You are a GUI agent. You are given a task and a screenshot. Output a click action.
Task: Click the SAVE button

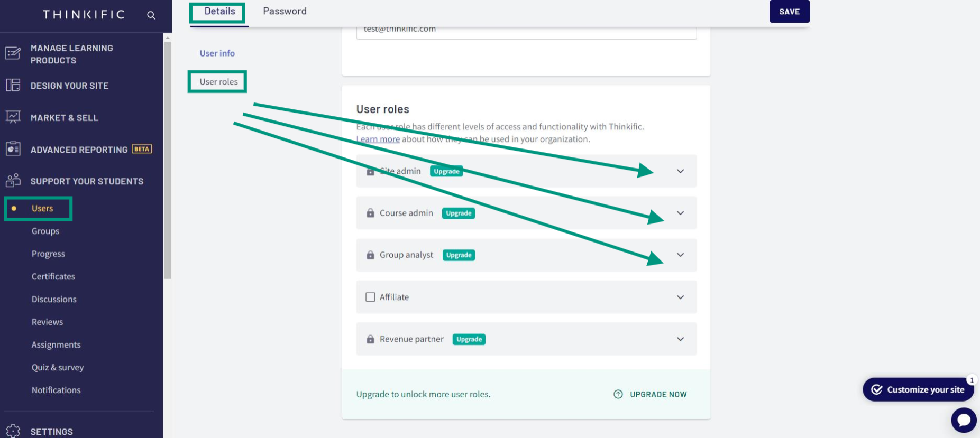(789, 12)
